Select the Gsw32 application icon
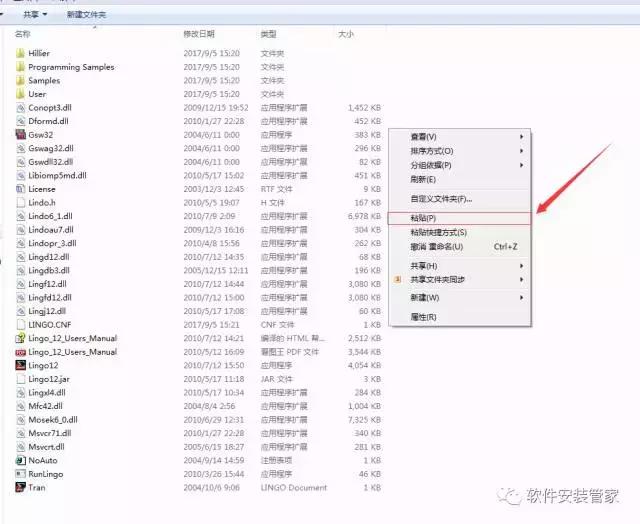 [20, 134]
